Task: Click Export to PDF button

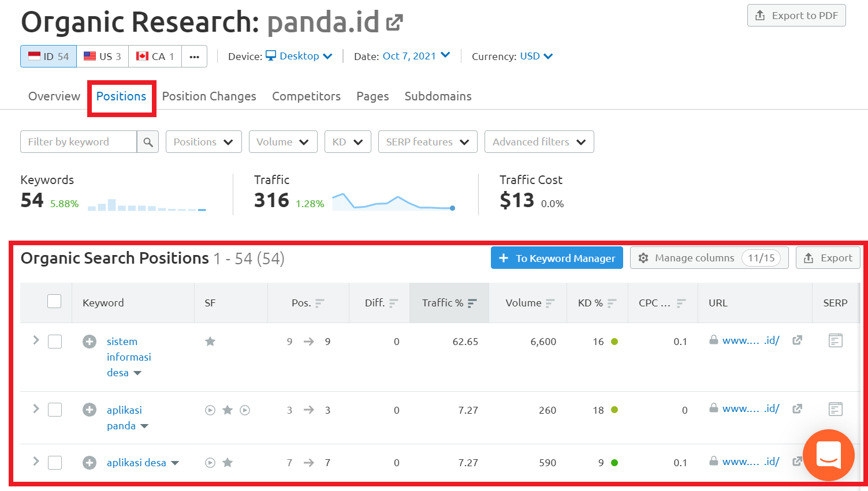Action: tap(796, 16)
